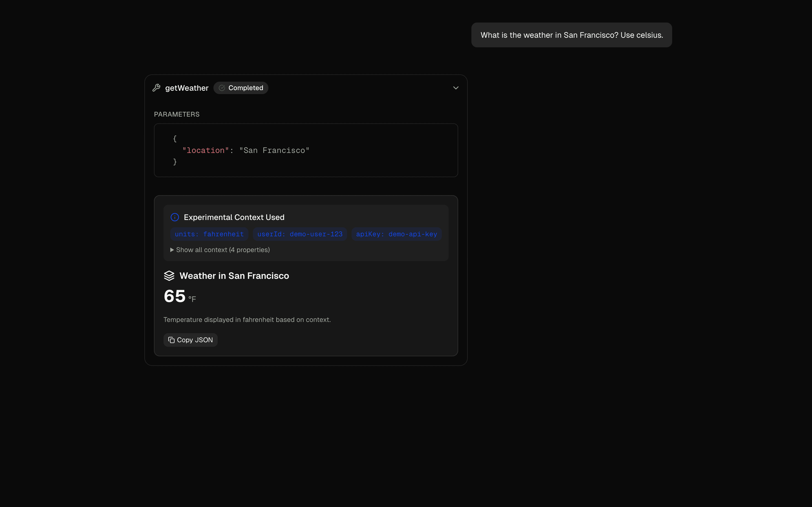Click the checkmark icon in the Completed badge

221,88
